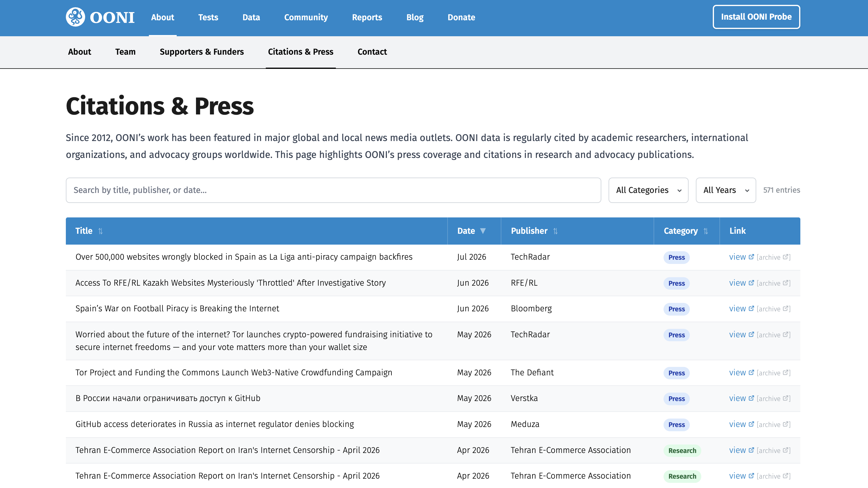The height and width of the screenshot is (488, 868).
Task: Click external-link icon beside view in Meduza row
Action: [751, 424]
